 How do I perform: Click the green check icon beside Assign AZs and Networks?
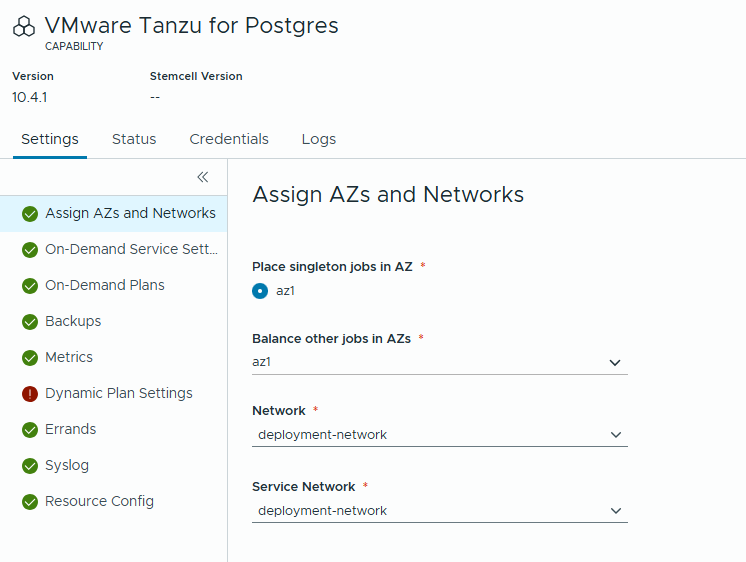click(x=30, y=214)
